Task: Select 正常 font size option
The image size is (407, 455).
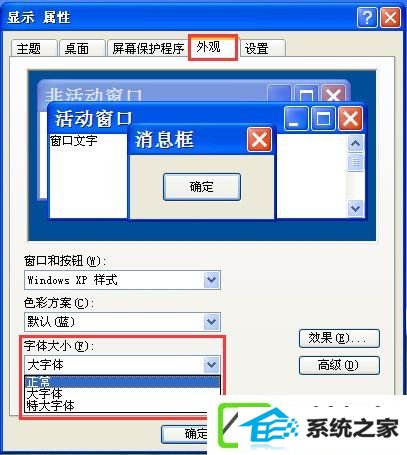Action: [x=122, y=382]
